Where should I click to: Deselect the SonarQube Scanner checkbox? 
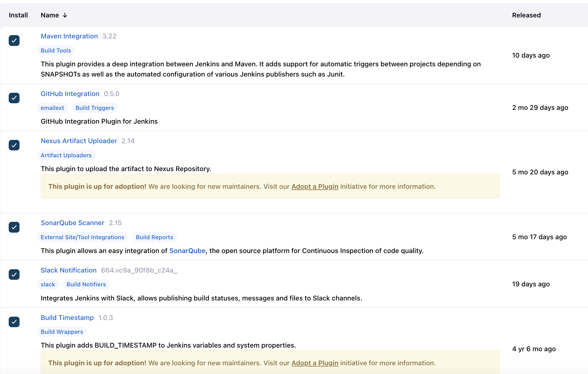pos(14,227)
